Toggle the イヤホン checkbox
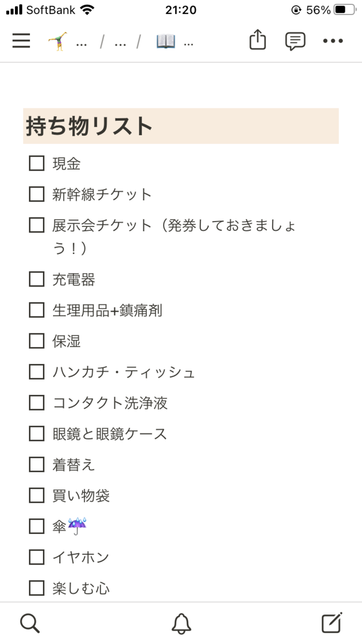Image resolution: width=362 pixels, height=644 pixels. coord(36,557)
